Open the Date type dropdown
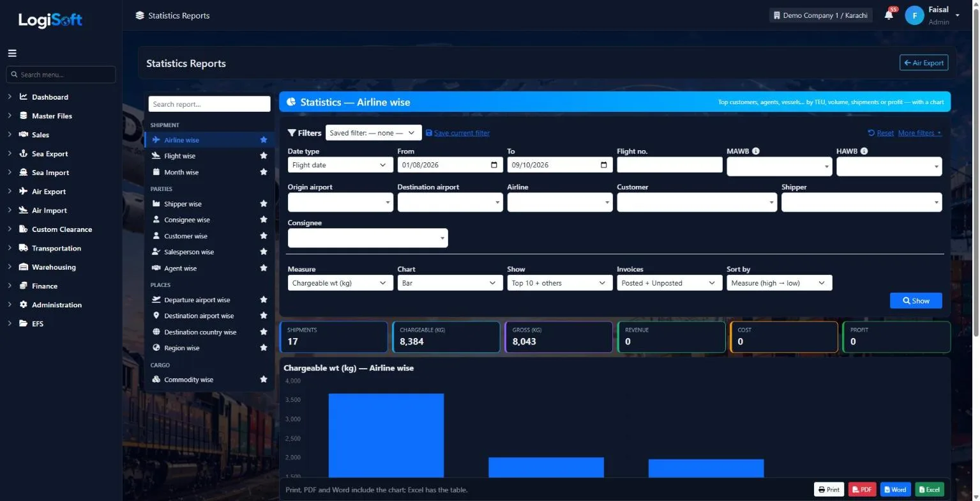The image size is (980, 501). [x=340, y=165]
